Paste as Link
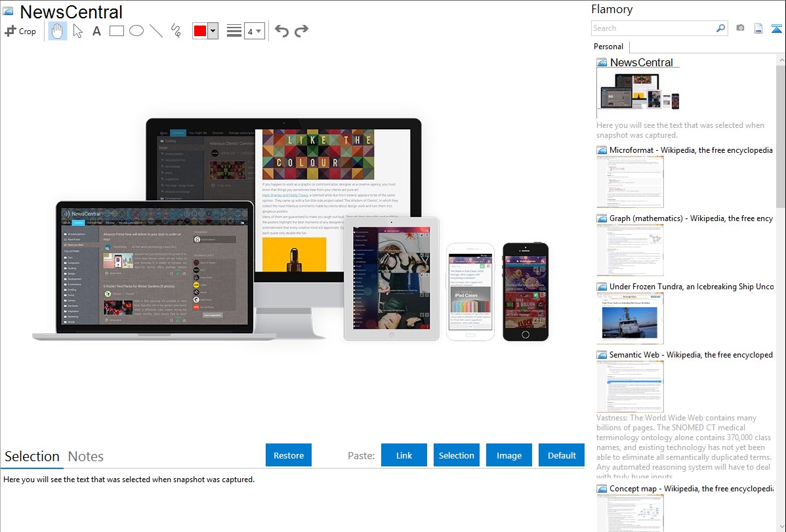The image size is (786, 532). (x=404, y=455)
